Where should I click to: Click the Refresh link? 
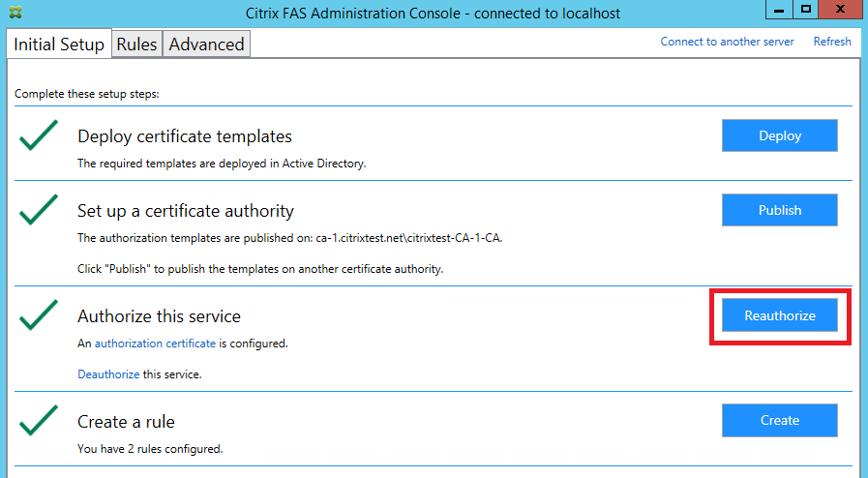tap(832, 42)
